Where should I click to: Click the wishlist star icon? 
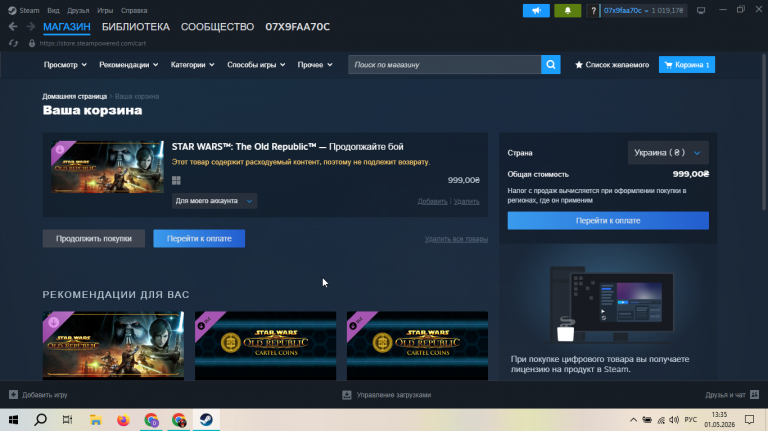pyautogui.click(x=578, y=65)
